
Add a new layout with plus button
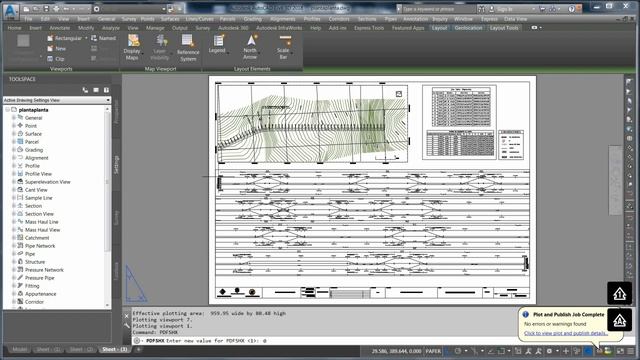(x=138, y=349)
